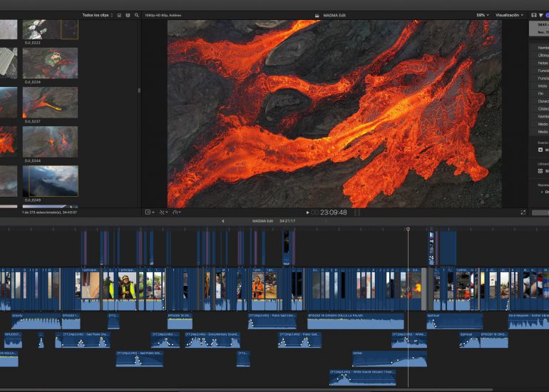This screenshot has height=392, width=549.
Task: Select the 'White Sound Volcano' audio clip
Action: [362, 378]
